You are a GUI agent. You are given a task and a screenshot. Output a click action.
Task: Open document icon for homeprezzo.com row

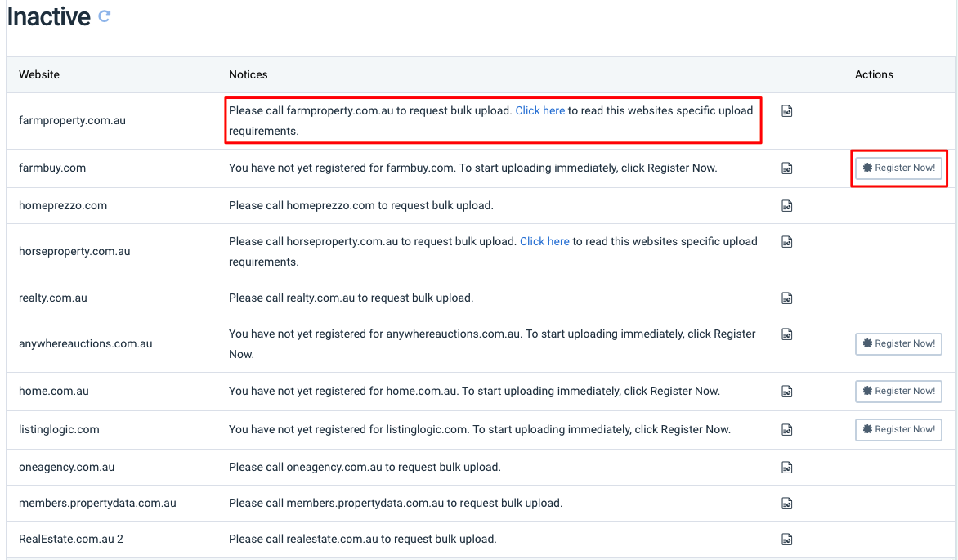click(787, 206)
